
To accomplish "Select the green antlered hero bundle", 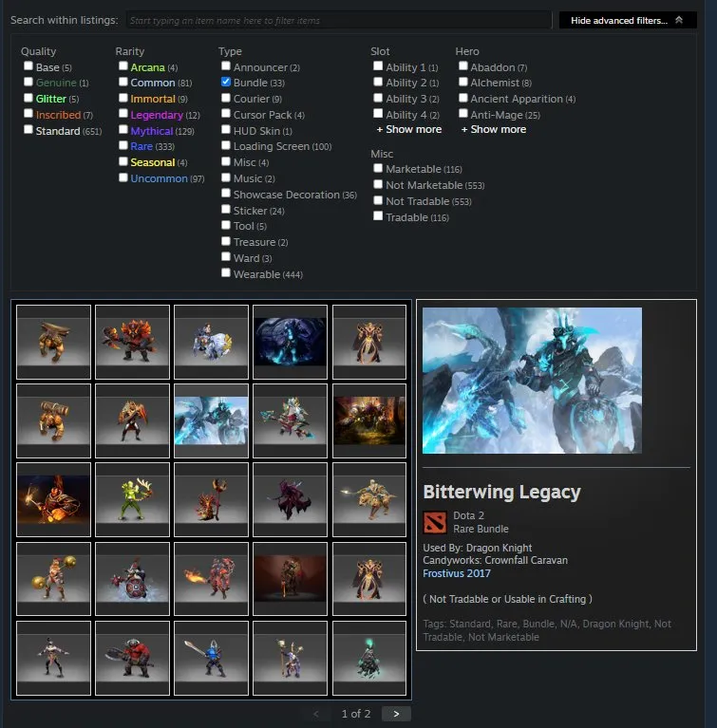I will [132, 500].
